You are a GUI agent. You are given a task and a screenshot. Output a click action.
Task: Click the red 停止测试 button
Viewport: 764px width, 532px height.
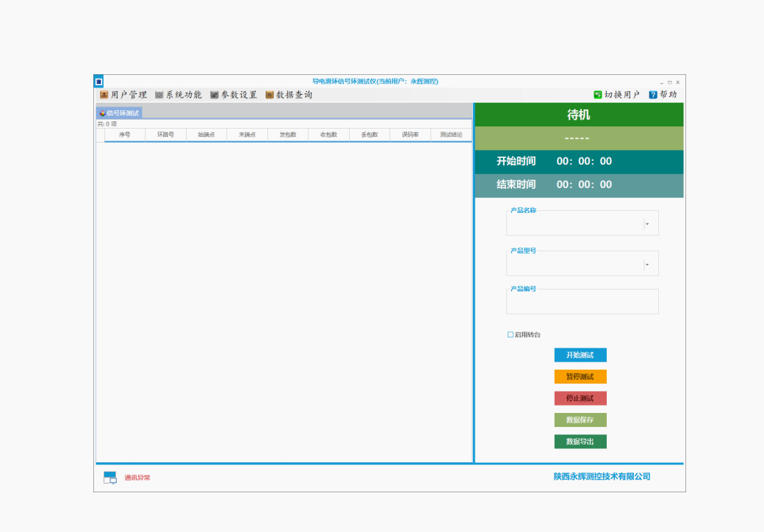coord(580,398)
